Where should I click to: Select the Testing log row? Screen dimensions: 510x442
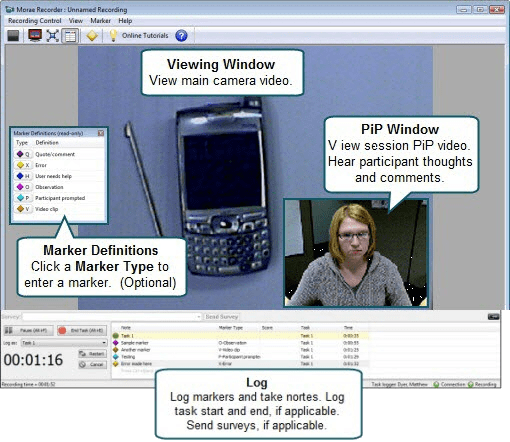(240, 357)
